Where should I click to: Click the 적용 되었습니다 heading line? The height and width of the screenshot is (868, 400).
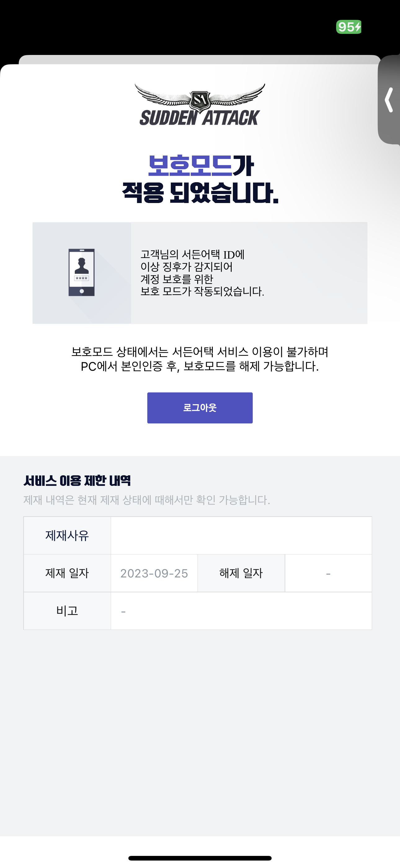(x=200, y=193)
